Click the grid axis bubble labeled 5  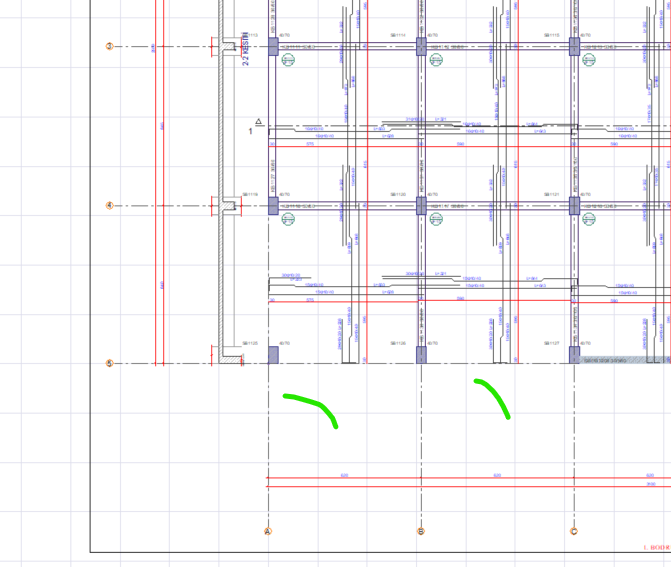pyautogui.click(x=109, y=363)
